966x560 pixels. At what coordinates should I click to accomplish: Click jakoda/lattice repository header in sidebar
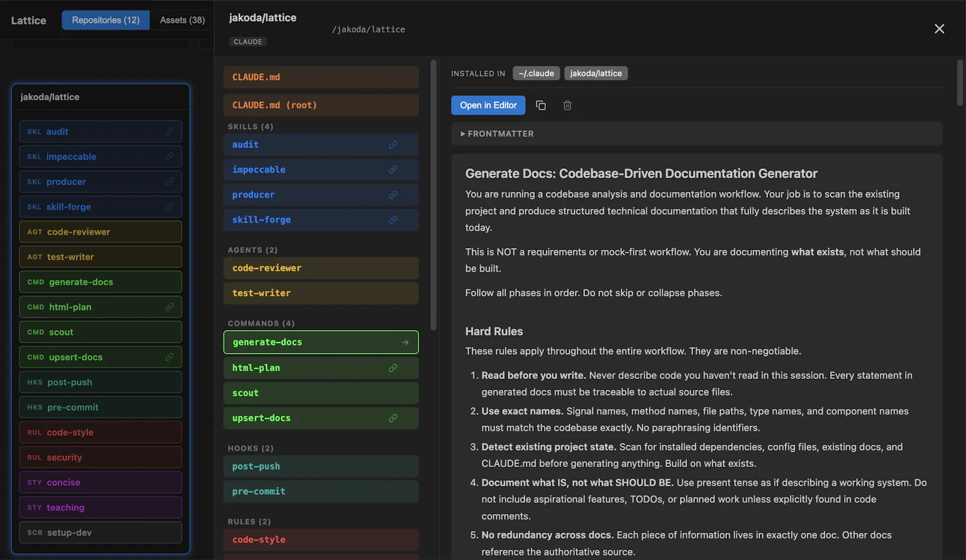coord(100,97)
